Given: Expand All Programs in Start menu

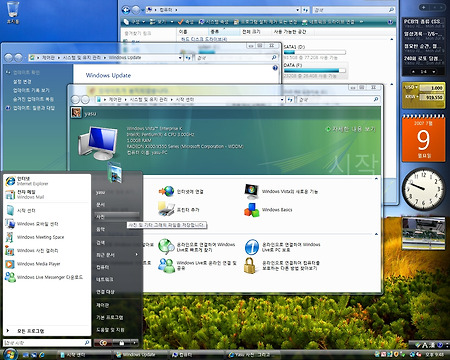Looking at the screenshot, I should [47, 331].
